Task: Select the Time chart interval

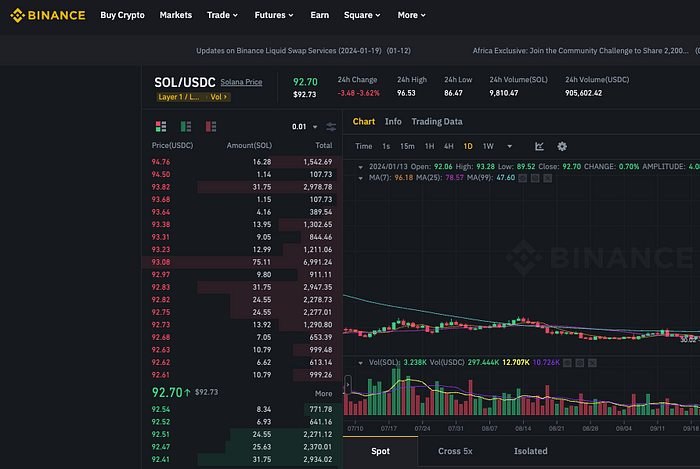Action: coord(363,146)
